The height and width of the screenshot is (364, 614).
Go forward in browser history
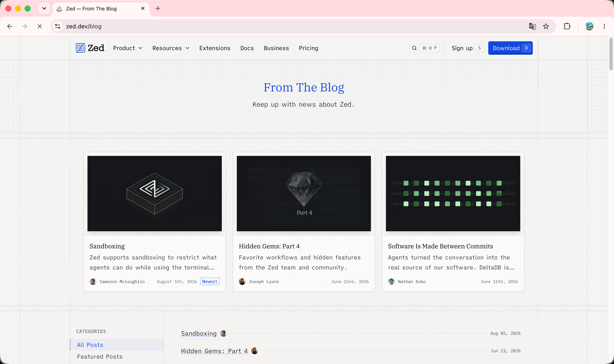(x=25, y=26)
